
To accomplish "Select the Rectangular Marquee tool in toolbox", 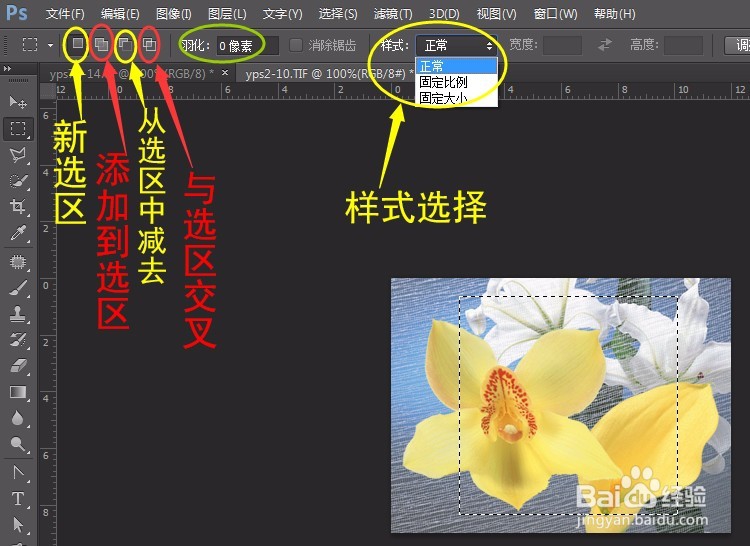I will (x=18, y=129).
